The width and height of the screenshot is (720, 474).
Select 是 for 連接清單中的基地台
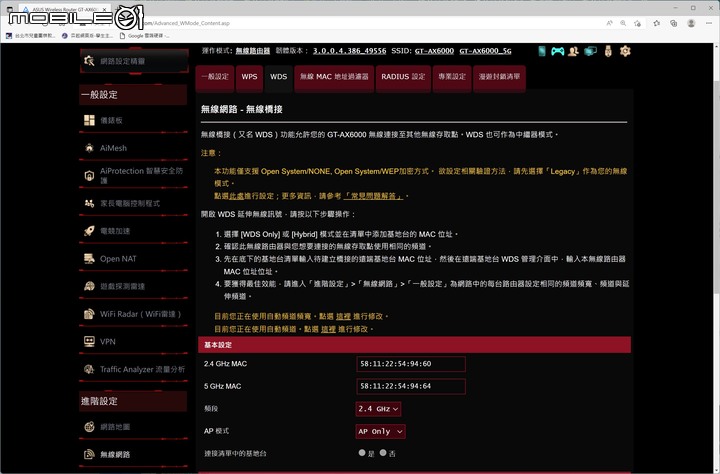pos(362,453)
